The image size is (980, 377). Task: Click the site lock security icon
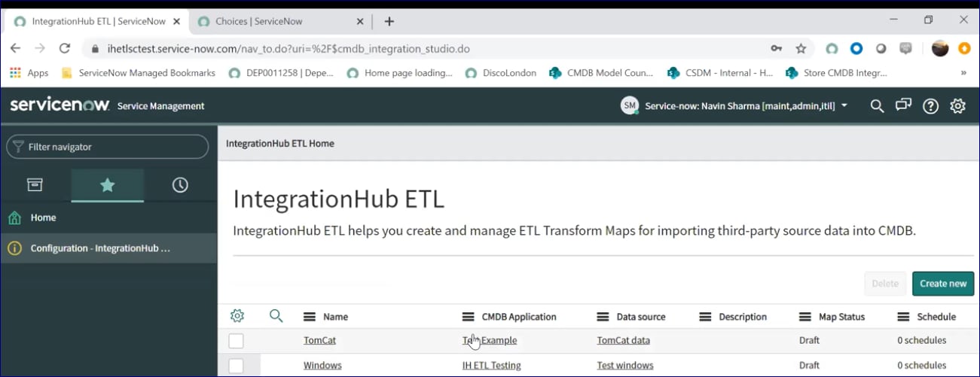(x=95, y=48)
